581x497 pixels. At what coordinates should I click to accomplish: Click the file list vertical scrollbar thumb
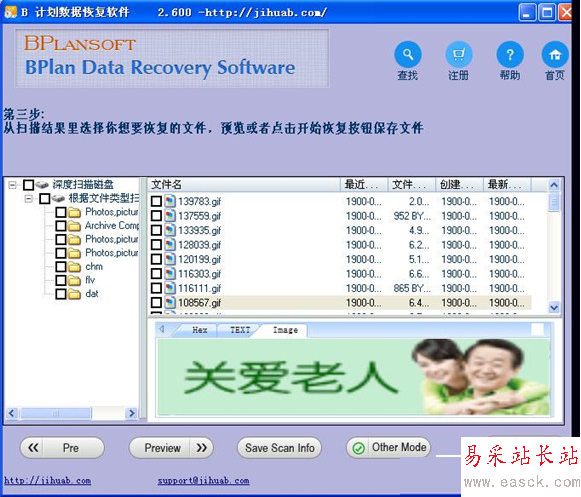click(x=554, y=202)
